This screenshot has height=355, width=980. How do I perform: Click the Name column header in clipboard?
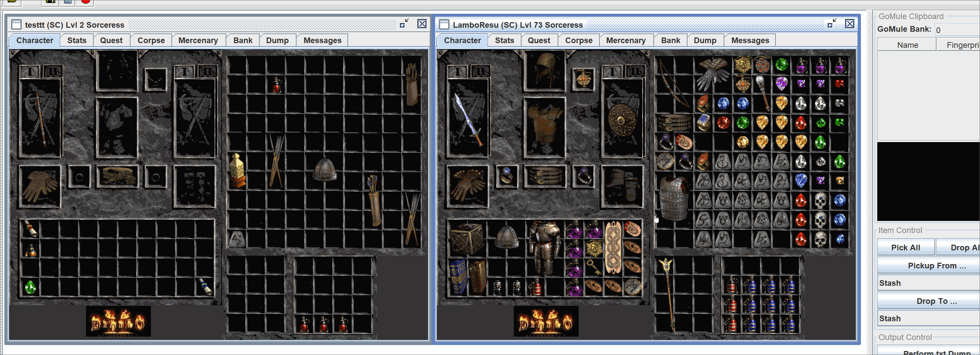click(x=907, y=45)
